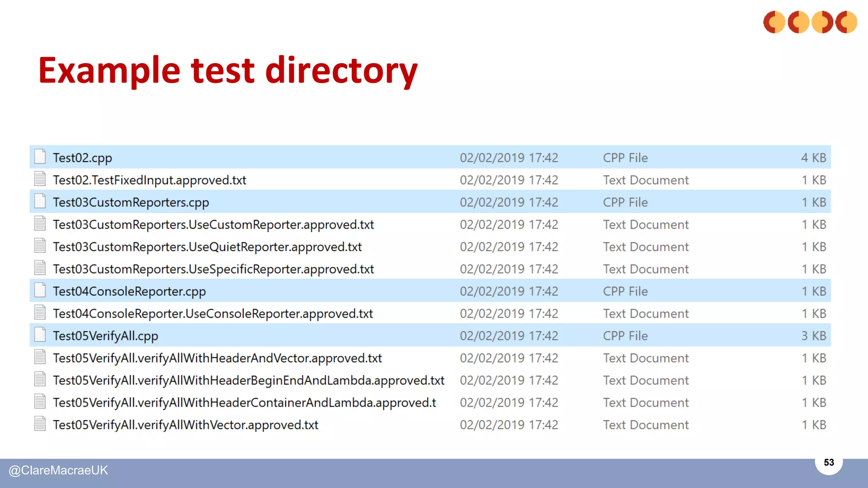868x488 pixels.
Task: Click the icon for verifyAllWithHeaderContainerAndLambda file
Action: pos(40,401)
